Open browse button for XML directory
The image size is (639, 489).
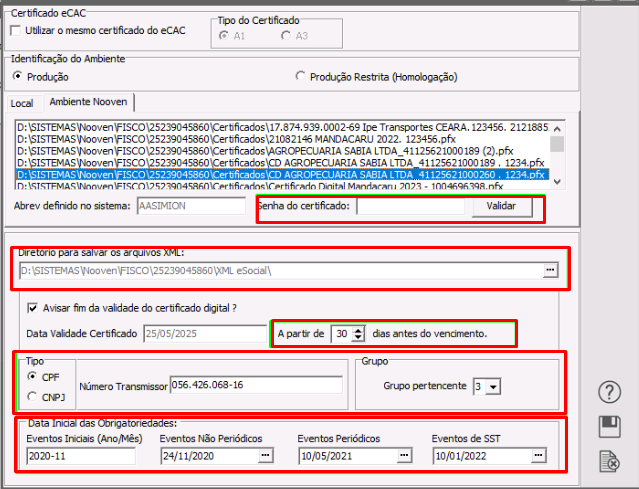pyautogui.click(x=549, y=270)
